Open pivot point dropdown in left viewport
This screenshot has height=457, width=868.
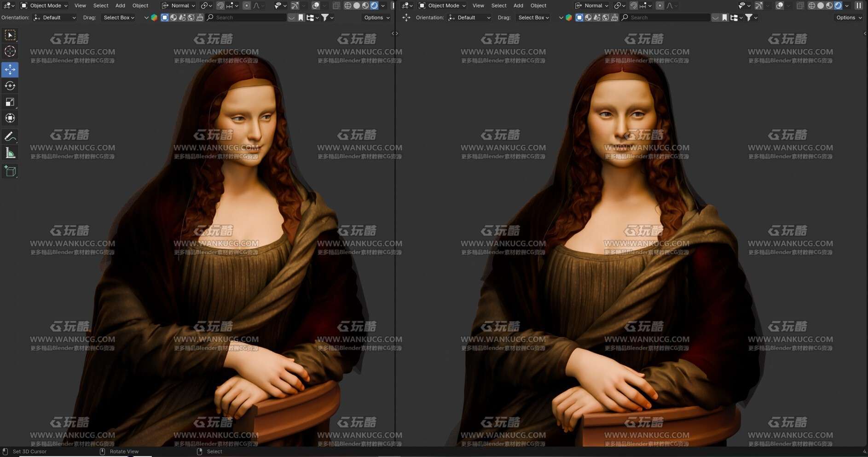click(x=206, y=6)
